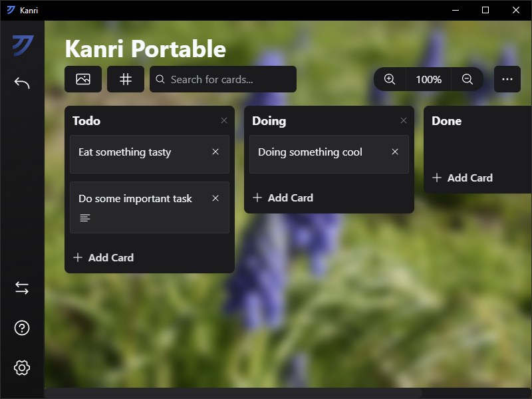Open settings via the gear icon
This screenshot has width=532, height=399.
22,367
